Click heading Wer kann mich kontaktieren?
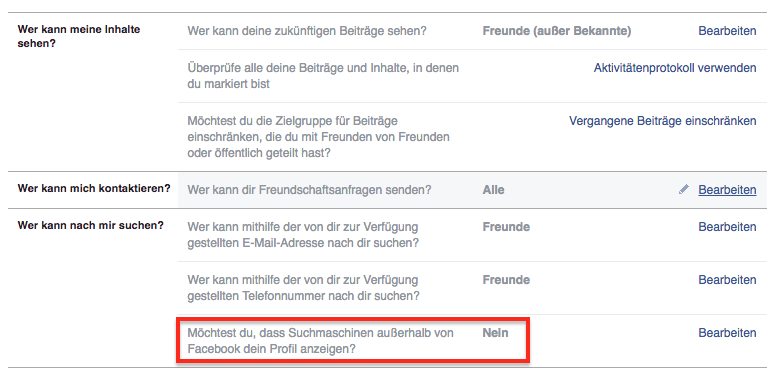Screen dimensions: 781x374 [94, 189]
